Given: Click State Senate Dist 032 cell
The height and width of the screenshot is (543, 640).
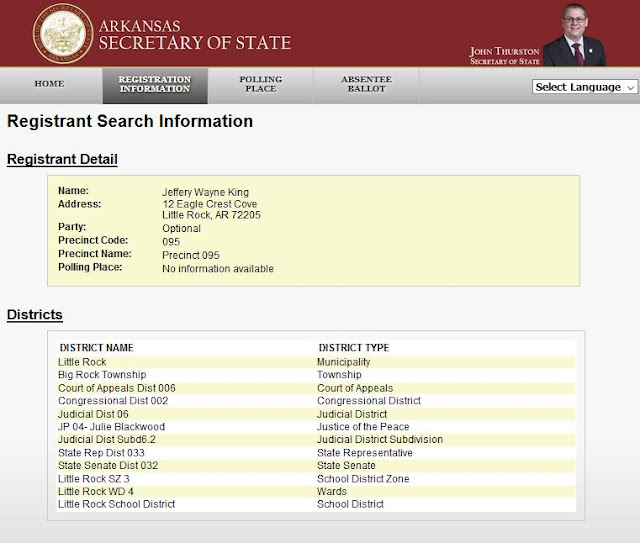Looking at the screenshot, I should coord(108,465).
